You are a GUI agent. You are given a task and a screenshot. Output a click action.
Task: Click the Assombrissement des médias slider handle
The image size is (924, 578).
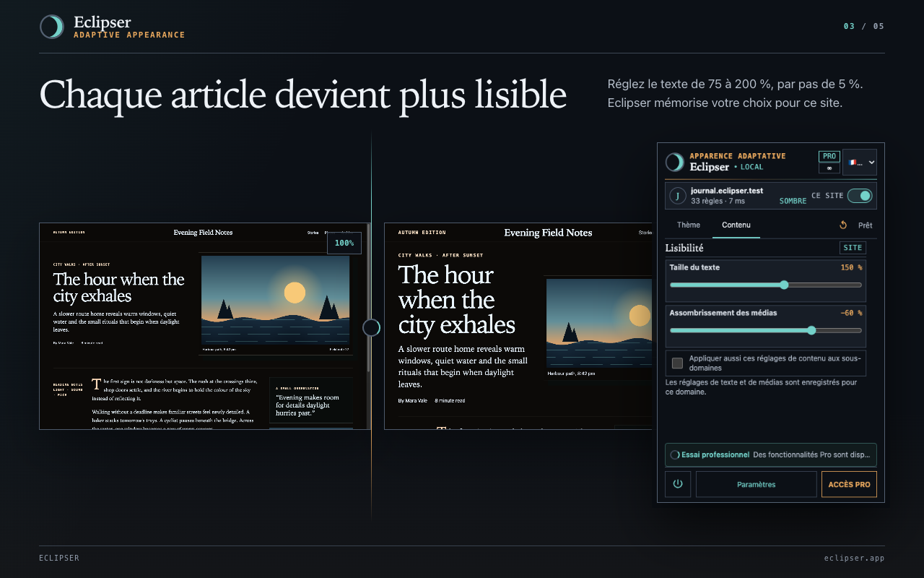(811, 330)
